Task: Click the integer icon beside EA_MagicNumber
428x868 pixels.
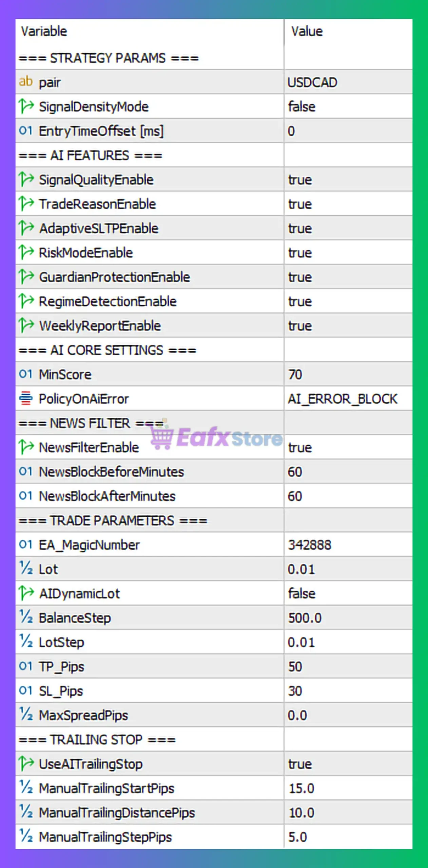Action: 26,545
